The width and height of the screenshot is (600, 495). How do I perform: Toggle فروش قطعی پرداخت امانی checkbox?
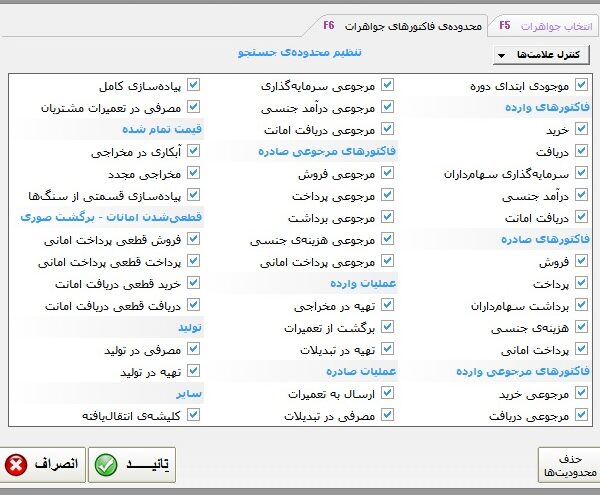(193, 239)
